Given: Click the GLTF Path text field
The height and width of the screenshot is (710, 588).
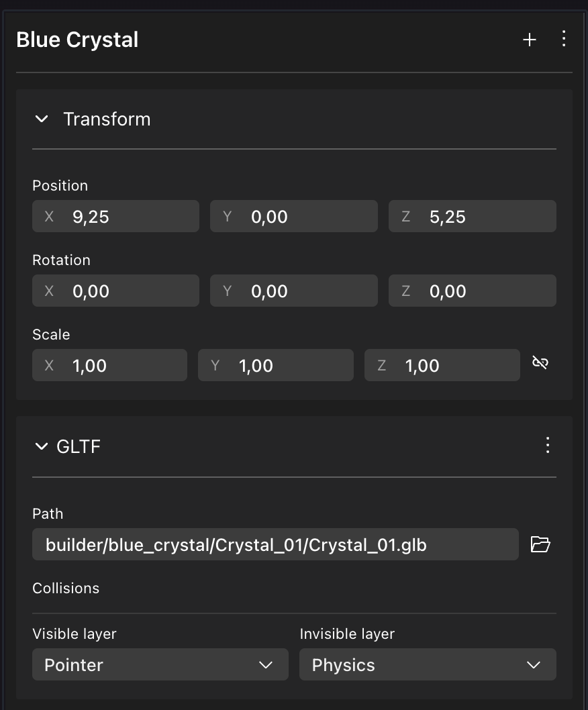Looking at the screenshot, I should [275, 544].
